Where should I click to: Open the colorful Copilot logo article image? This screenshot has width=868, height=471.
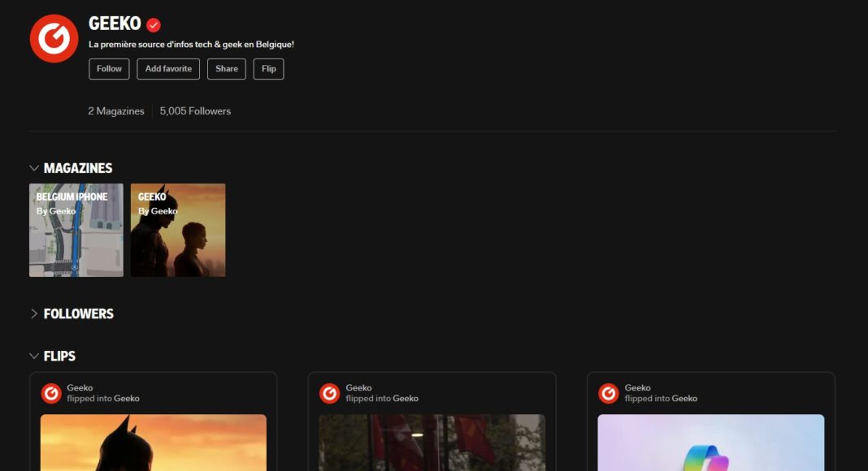[x=710, y=443]
